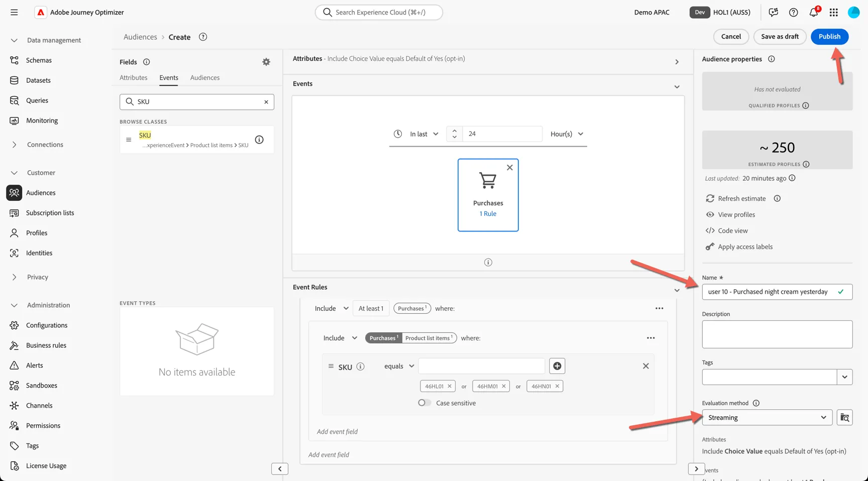Click the Publish button
This screenshot has width=868, height=481.
[x=829, y=37]
